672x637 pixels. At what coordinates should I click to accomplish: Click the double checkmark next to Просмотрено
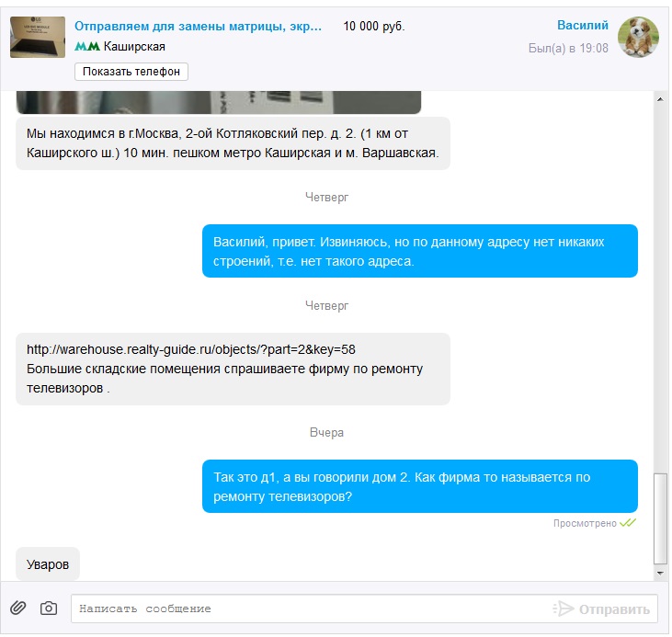coord(628,522)
